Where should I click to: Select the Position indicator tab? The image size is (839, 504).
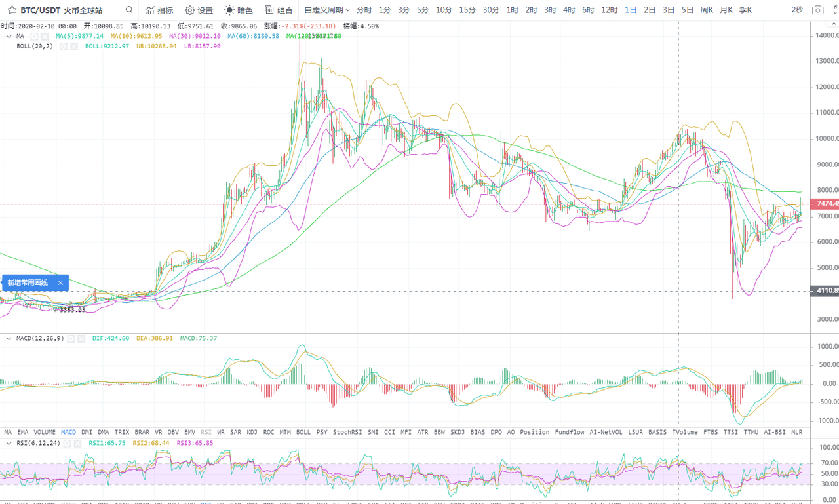tap(535, 433)
